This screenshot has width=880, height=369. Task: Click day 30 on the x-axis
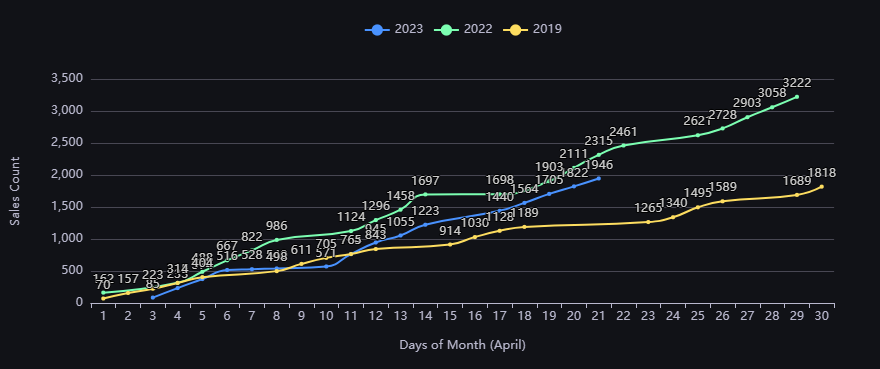click(x=821, y=316)
